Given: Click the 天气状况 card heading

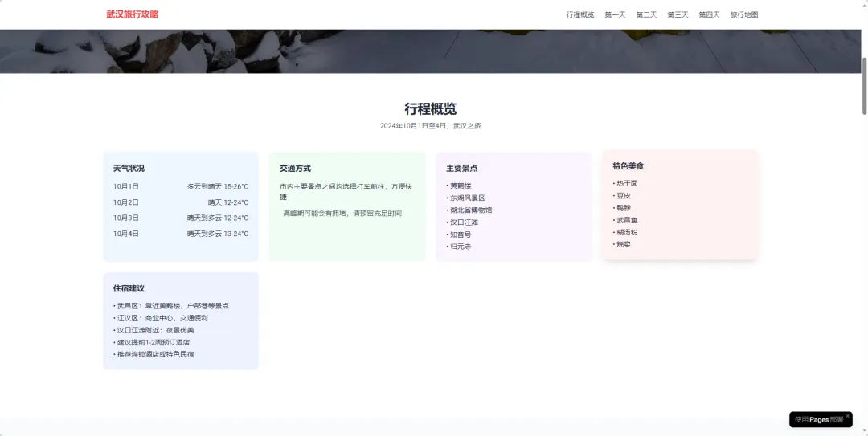Looking at the screenshot, I should click(x=129, y=169).
